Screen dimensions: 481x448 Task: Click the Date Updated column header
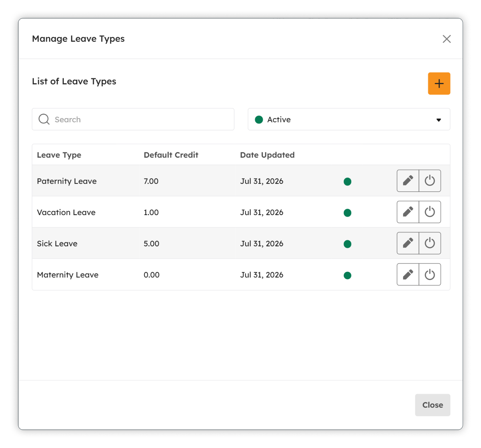267,155
